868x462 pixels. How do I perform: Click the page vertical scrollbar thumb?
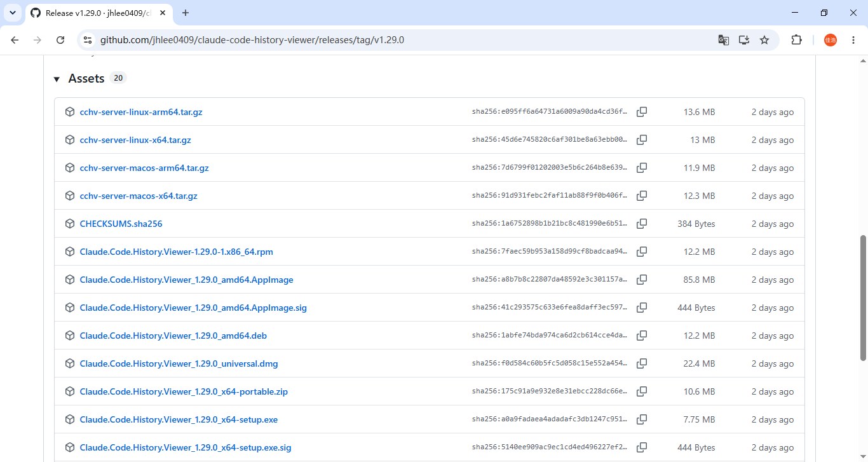(x=863, y=297)
